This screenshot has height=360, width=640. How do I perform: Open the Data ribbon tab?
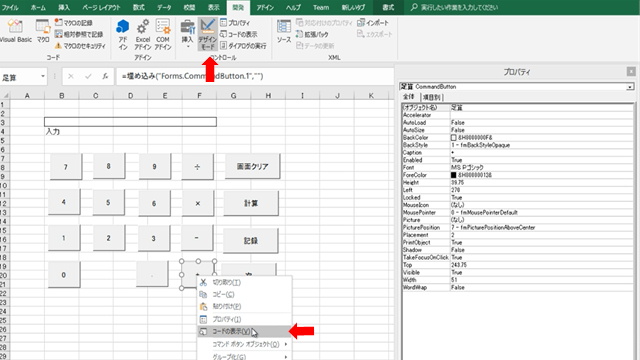[164, 7]
